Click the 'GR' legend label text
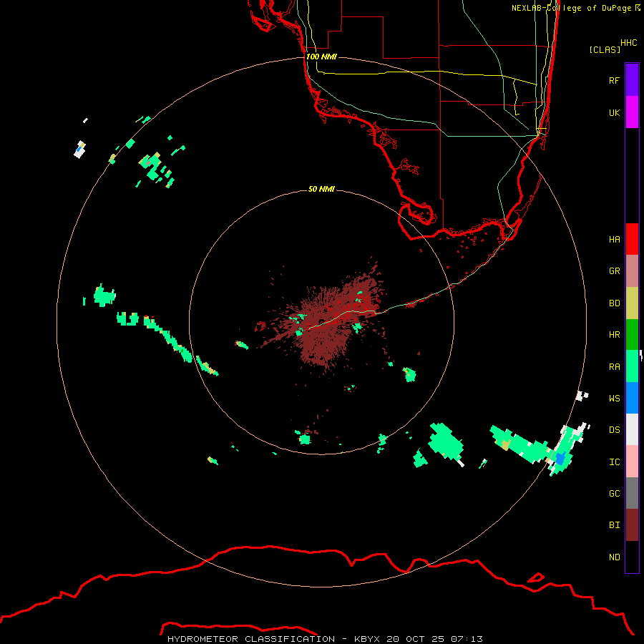 tap(614, 271)
